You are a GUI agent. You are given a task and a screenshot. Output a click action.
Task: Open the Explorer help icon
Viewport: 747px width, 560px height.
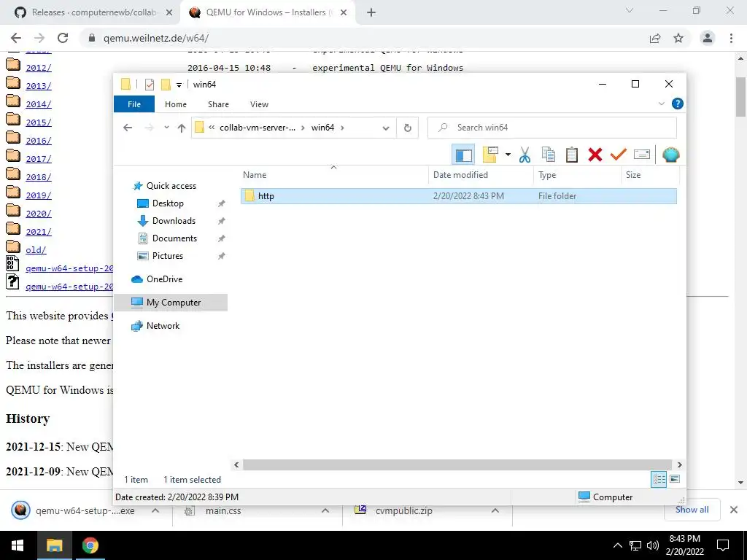678,104
